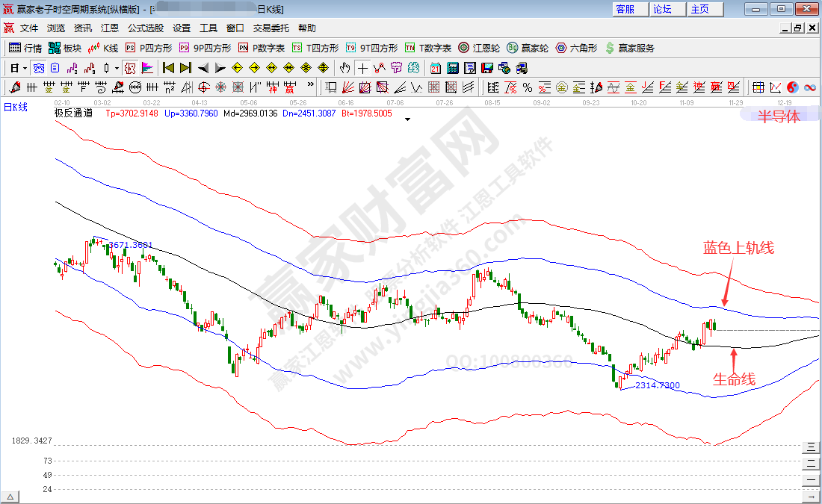The image size is (822, 504).
Task: Jump to first bar with skip-to-start arrow
Action: [x=168, y=68]
